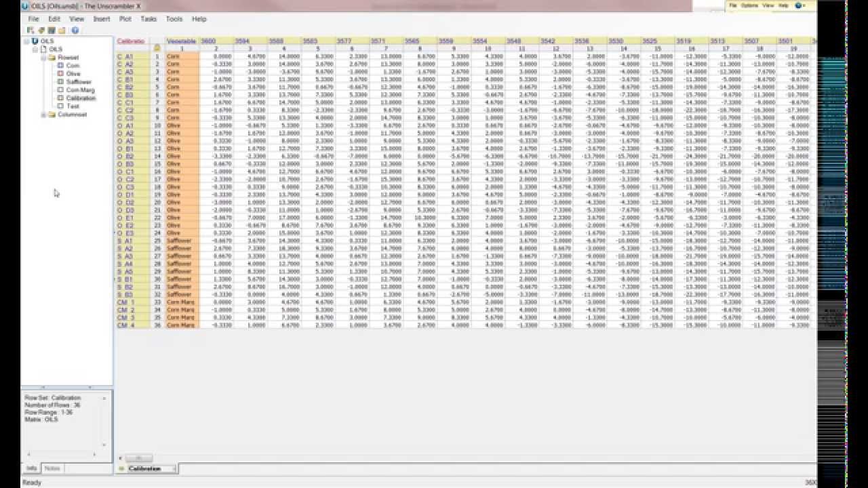Select row header C A1
868x488 pixels.
(x=133, y=56)
